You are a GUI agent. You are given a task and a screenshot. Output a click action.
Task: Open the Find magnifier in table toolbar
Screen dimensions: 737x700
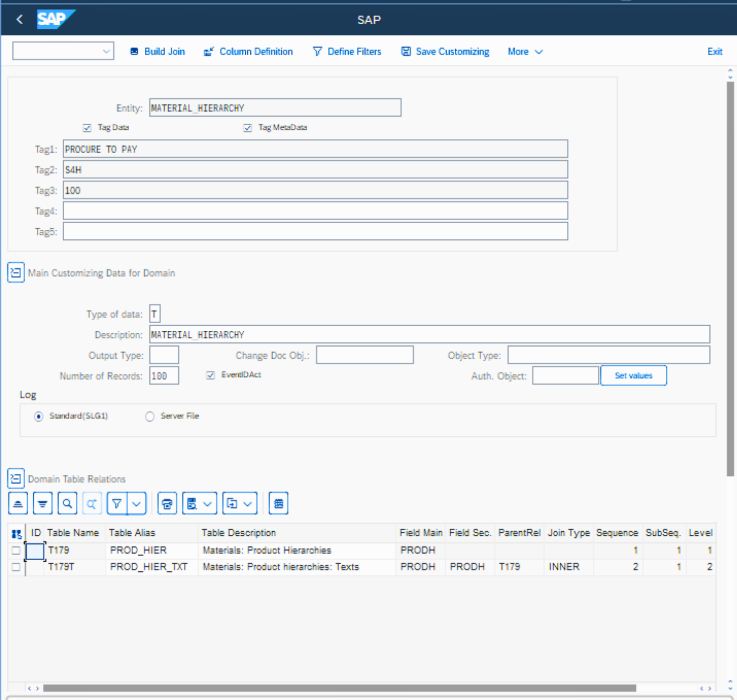tap(67, 504)
